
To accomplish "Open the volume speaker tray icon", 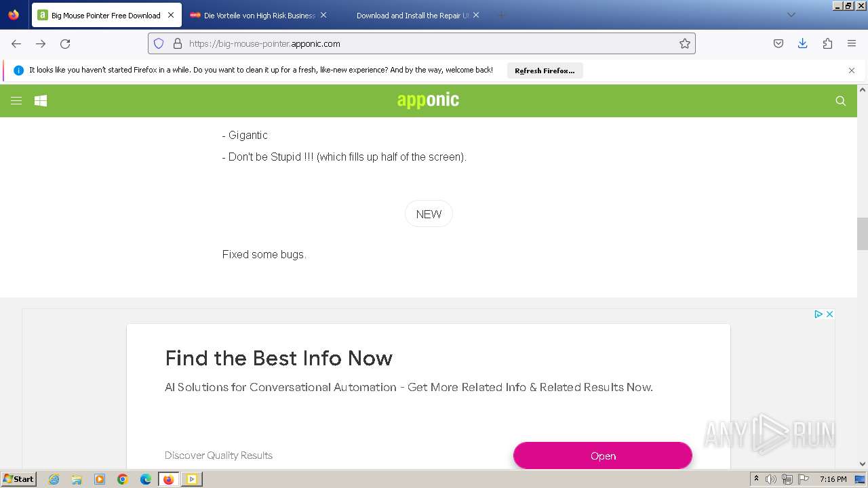I will point(771,479).
